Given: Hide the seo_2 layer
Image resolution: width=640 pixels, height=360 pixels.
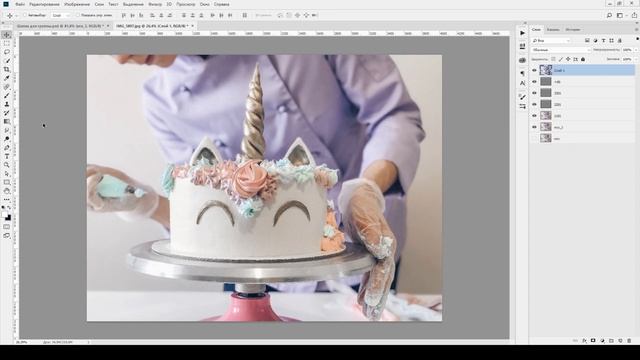Looking at the screenshot, I should click(x=534, y=127).
